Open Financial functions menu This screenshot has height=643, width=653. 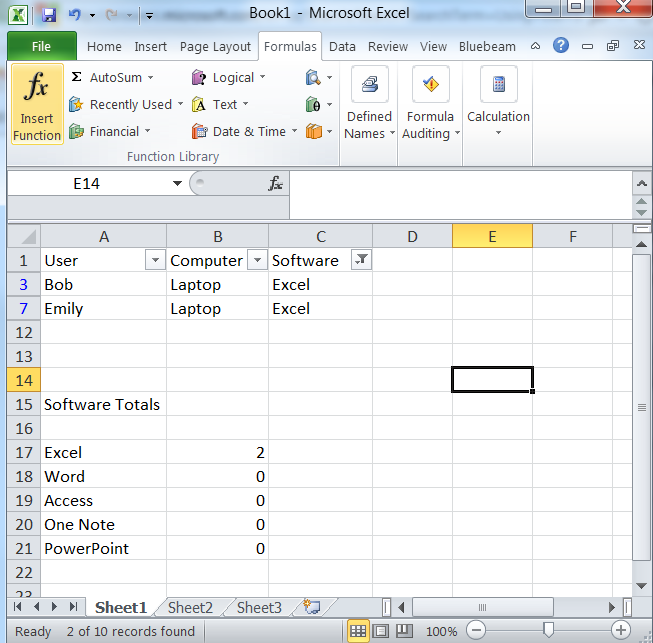click(x=109, y=132)
